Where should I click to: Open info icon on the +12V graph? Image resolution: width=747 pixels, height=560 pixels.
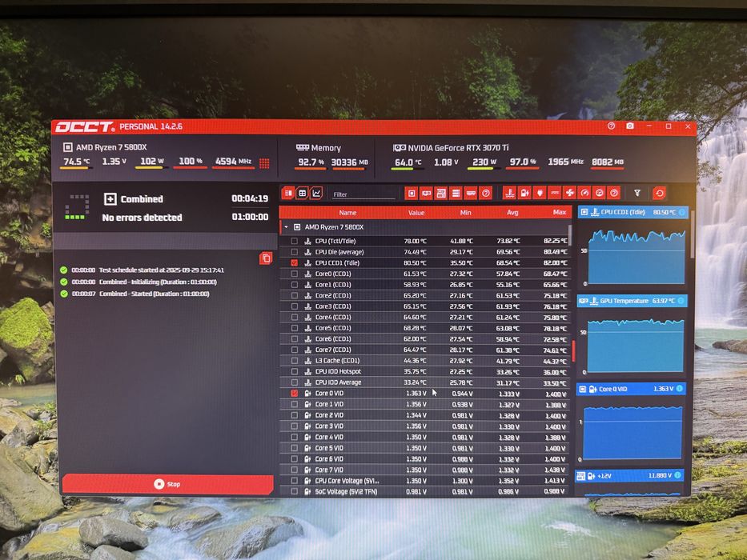(677, 474)
